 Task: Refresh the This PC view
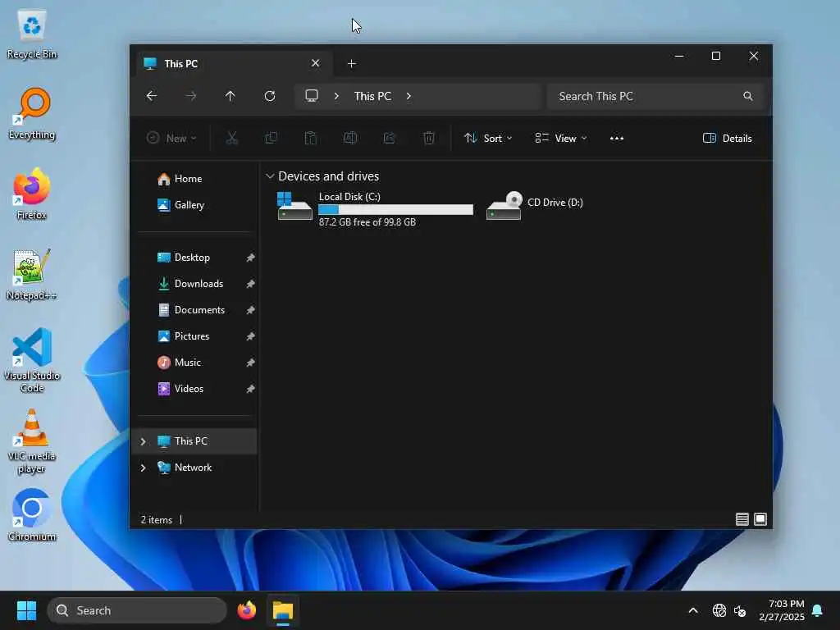pyautogui.click(x=269, y=96)
